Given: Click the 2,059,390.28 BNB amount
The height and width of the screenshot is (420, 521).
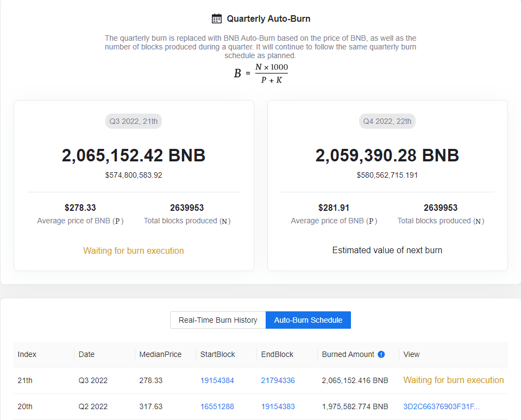Looking at the screenshot, I should tap(387, 155).
